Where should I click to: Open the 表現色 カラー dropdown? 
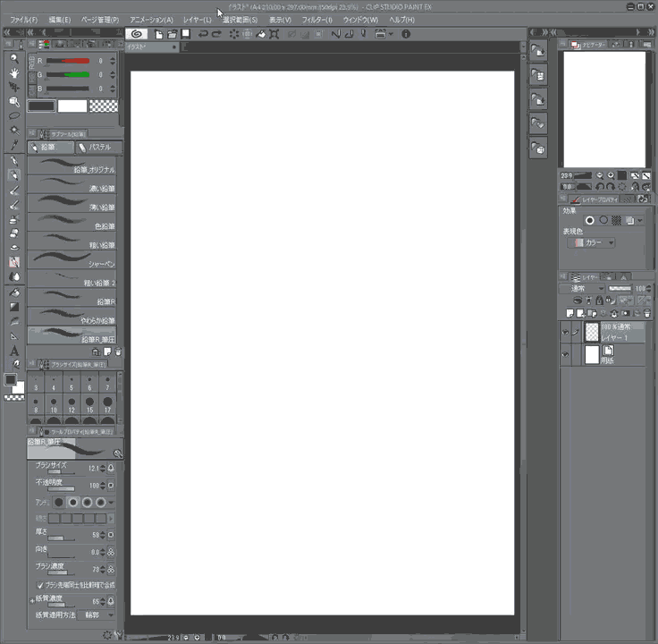[591, 242]
